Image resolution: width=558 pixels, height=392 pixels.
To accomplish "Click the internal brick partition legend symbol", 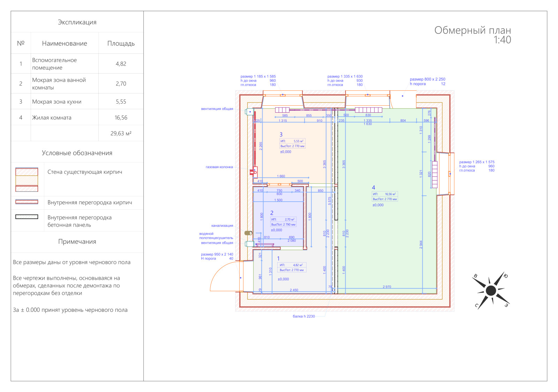I will click(x=27, y=202).
